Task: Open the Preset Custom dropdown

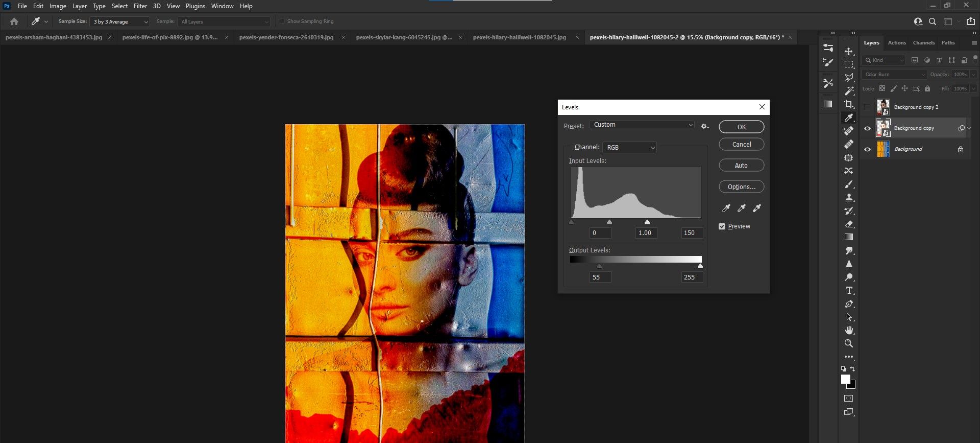Action: [x=642, y=125]
